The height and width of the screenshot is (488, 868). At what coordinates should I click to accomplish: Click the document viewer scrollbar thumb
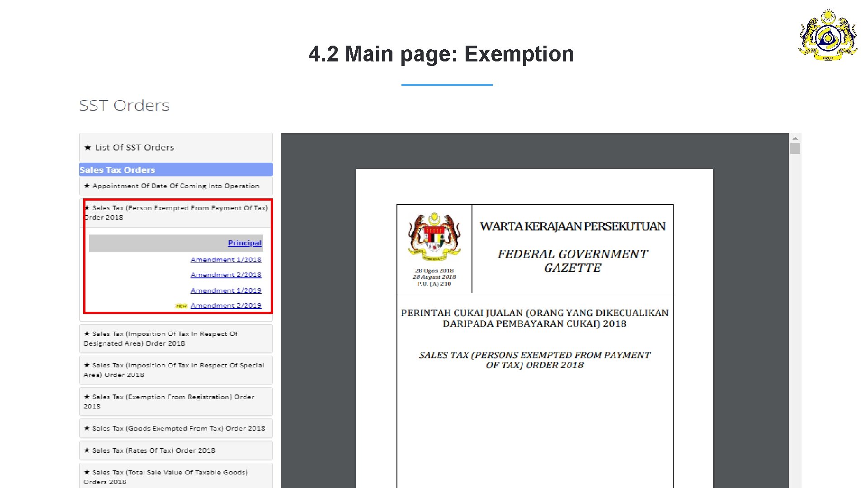795,149
